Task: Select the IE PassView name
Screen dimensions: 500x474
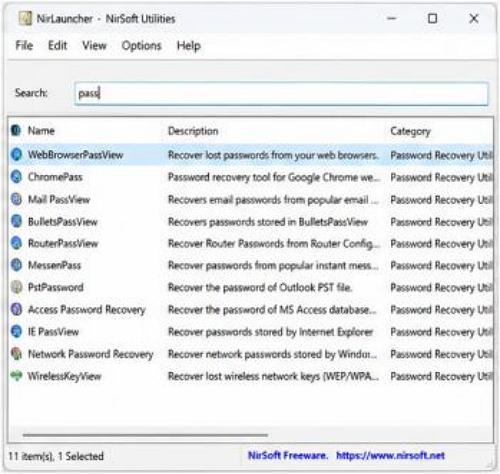Action: point(53,332)
